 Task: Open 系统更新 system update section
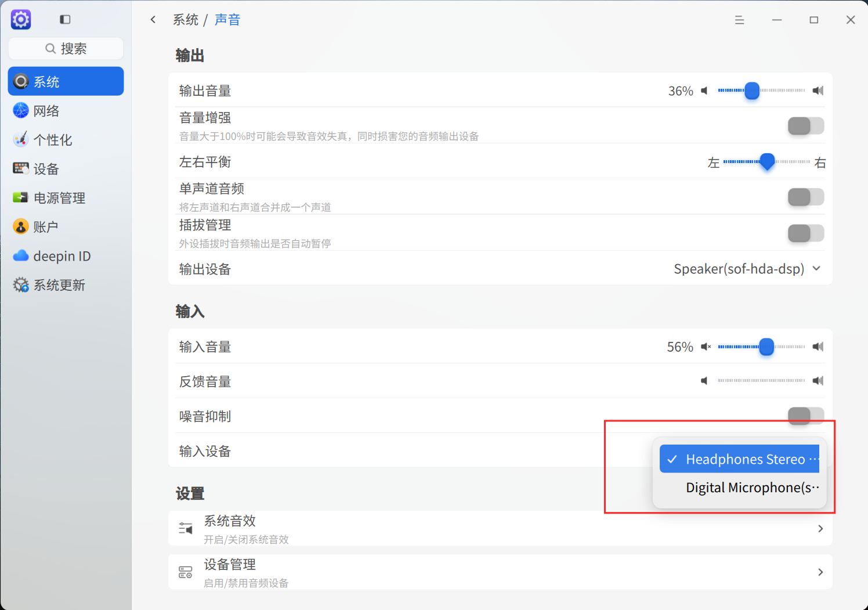pyautogui.click(x=66, y=284)
